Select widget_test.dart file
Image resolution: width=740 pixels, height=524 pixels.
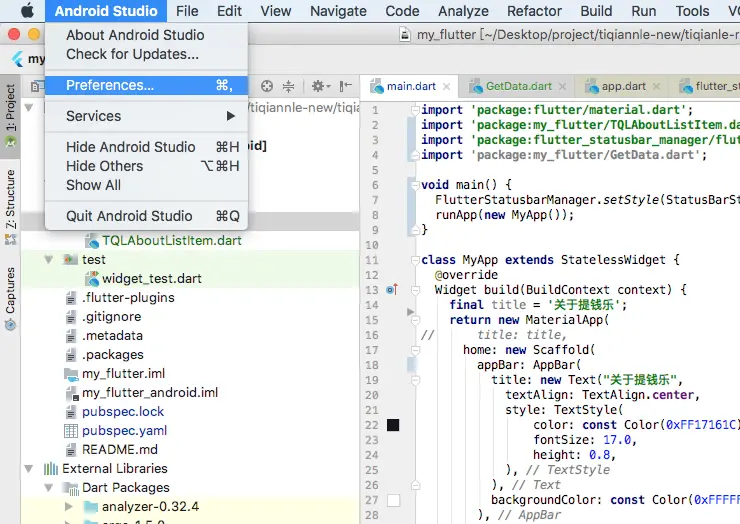click(x=151, y=279)
